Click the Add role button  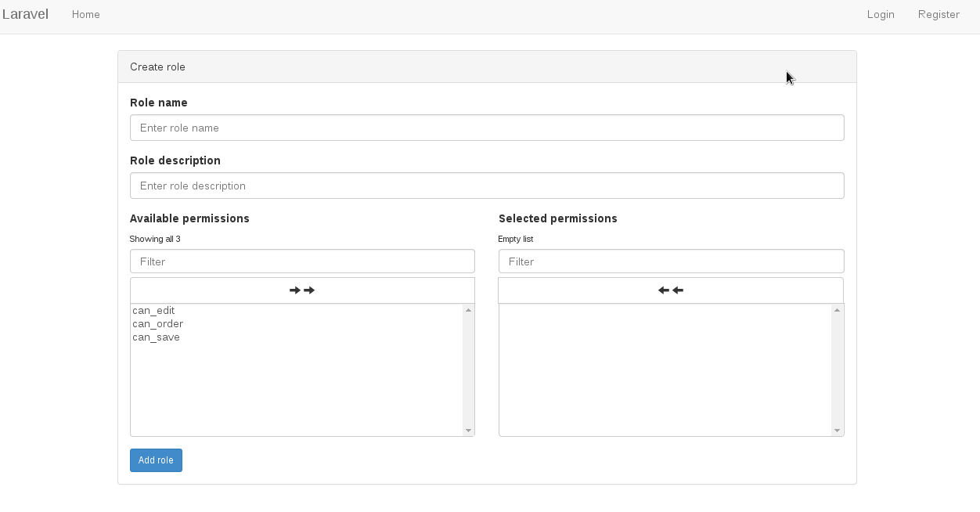pyautogui.click(x=156, y=460)
